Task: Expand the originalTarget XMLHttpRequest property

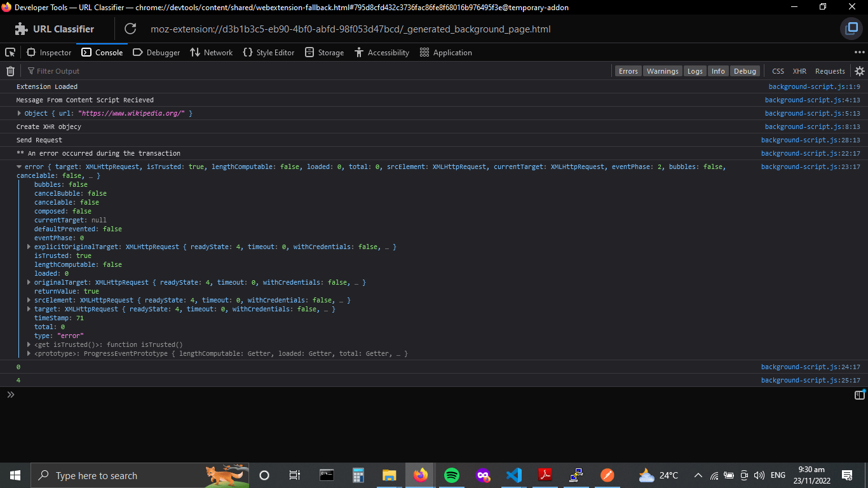Action: [29, 282]
